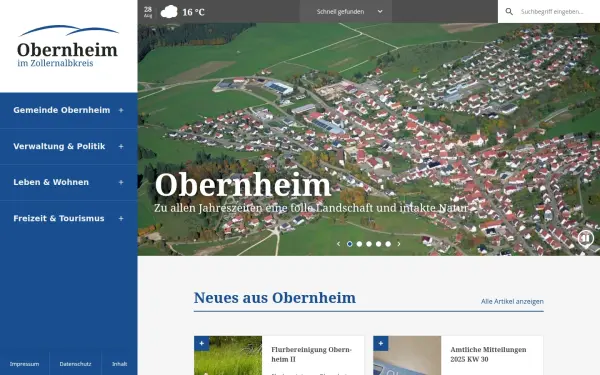This screenshot has width=600, height=375.
Task: Click slide caption about Landschaft und Natur
Action: point(311,208)
